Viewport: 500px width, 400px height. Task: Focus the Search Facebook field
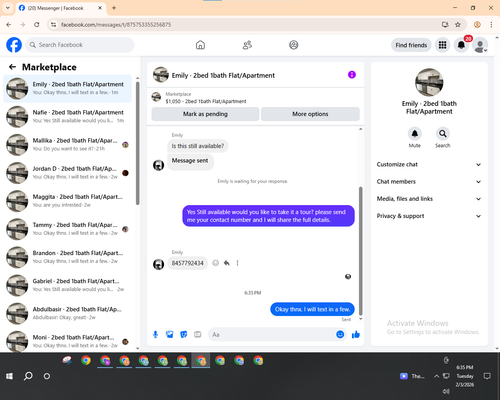click(x=80, y=45)
